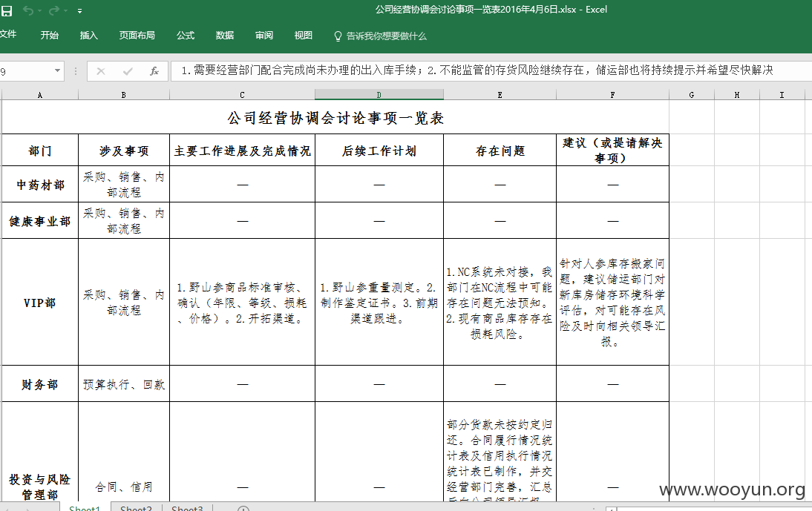Switch to the 审阅 ribbon tab
The height and width of the screenshot is (511, 812).
pyautogui.click(x=263, y=35)
